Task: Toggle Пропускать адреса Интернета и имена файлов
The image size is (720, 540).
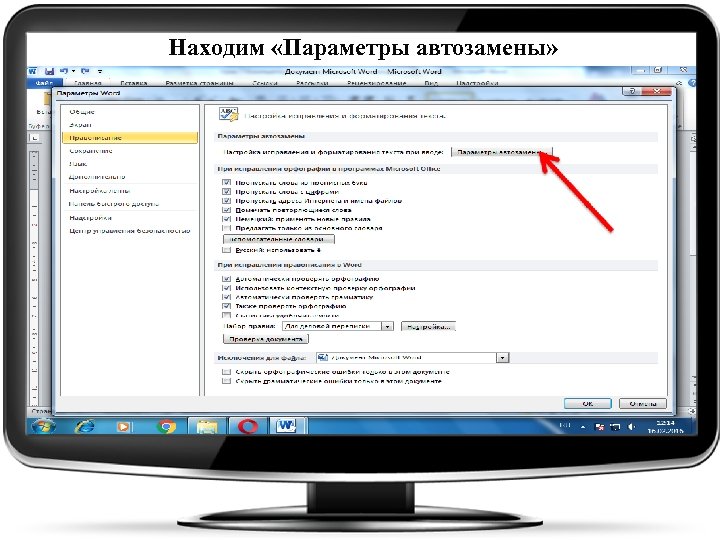Action: pos(226,201)
